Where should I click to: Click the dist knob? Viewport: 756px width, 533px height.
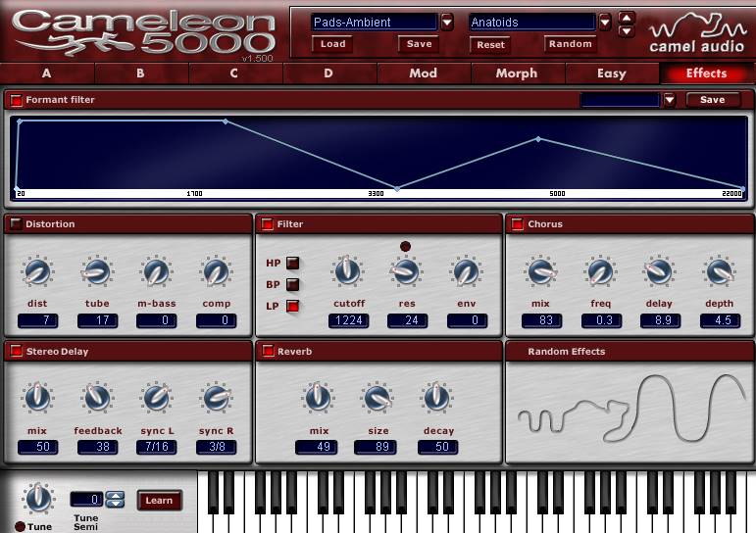tap(37, 271)
